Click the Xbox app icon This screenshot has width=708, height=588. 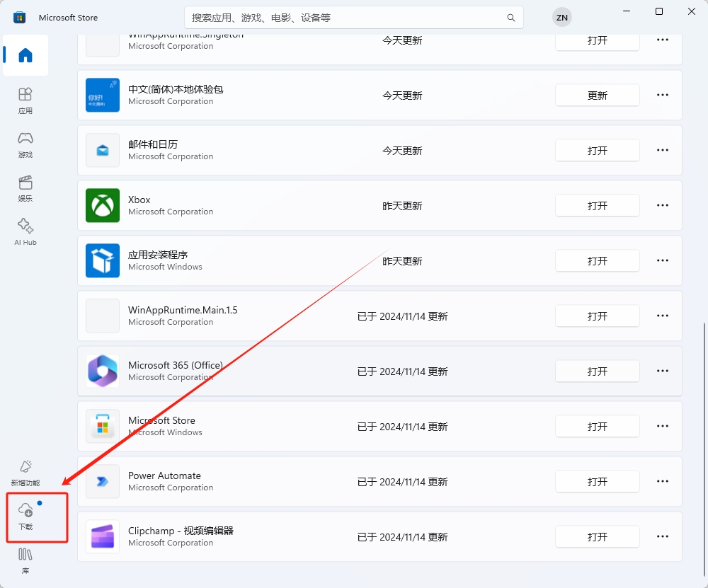coord(103,205)
